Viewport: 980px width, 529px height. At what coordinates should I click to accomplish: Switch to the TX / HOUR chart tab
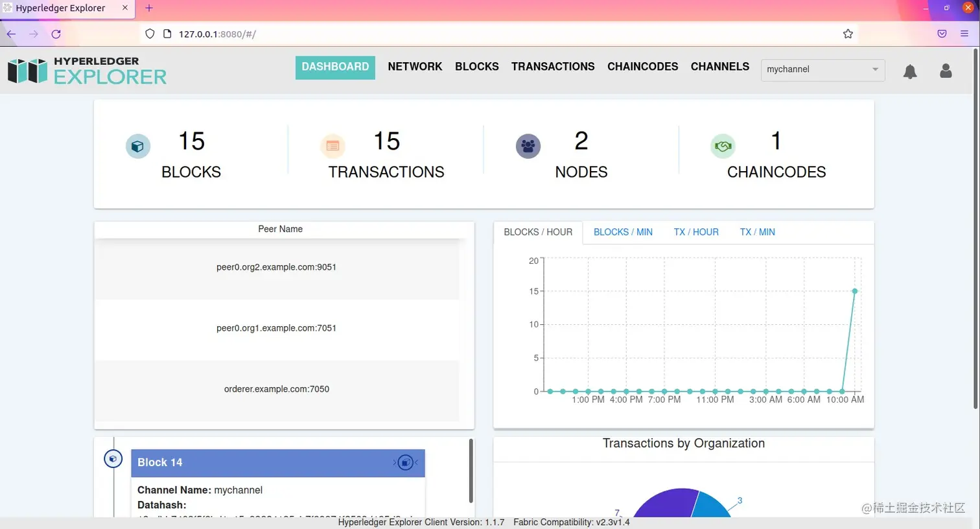[x=696, y=231]
